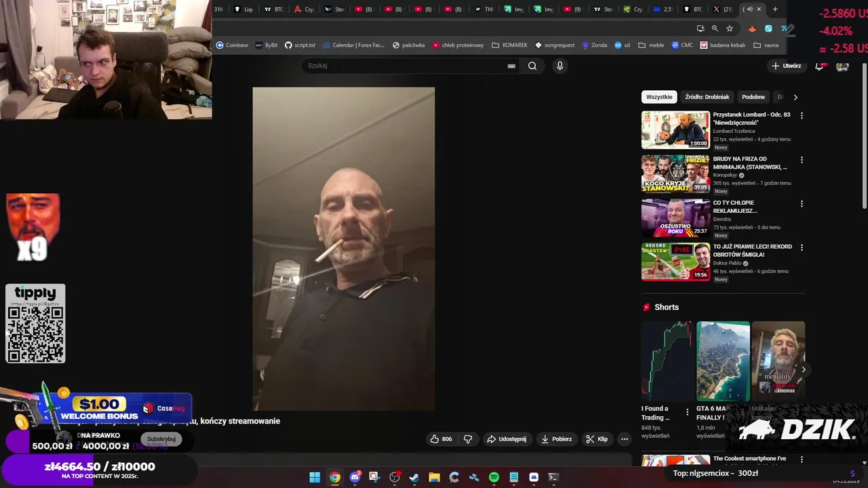Image resolution: width=868 pixels, height=488 pixels.
Task: Open Przystanek Lombard Odc. 83 thumbnail
Action: point(675,129)
